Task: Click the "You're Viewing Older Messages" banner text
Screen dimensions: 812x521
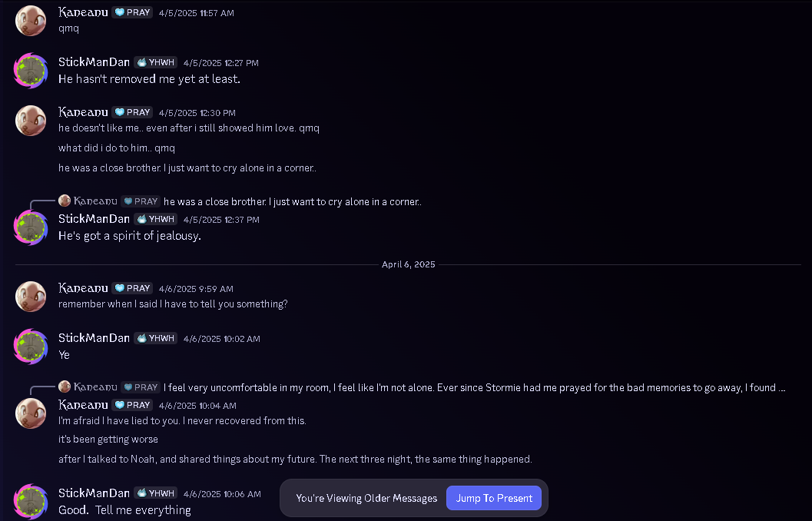Action: click(366, 498)
